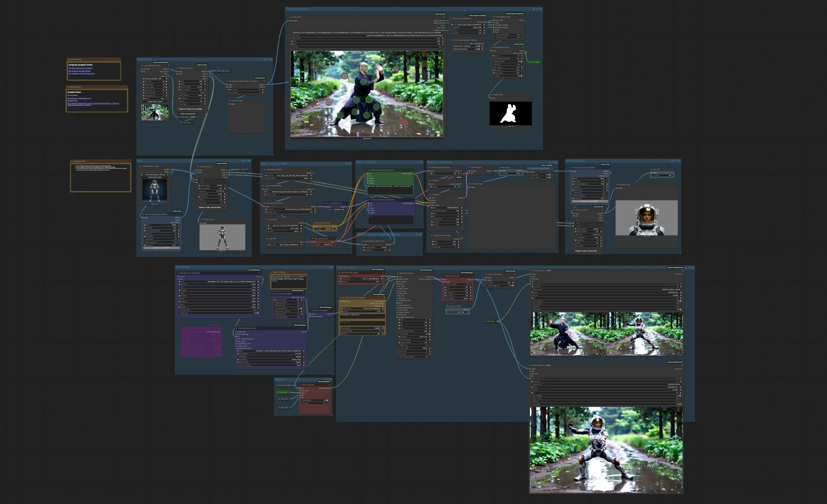Click the eye icon on Step1 - Load models group

[x=350, y=163]
